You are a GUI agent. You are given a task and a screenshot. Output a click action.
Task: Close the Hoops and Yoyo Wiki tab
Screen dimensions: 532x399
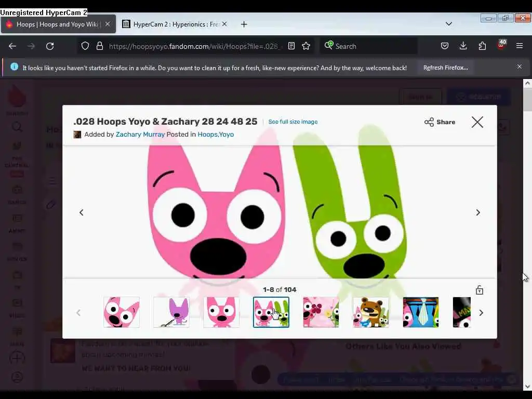coord(108,24)
